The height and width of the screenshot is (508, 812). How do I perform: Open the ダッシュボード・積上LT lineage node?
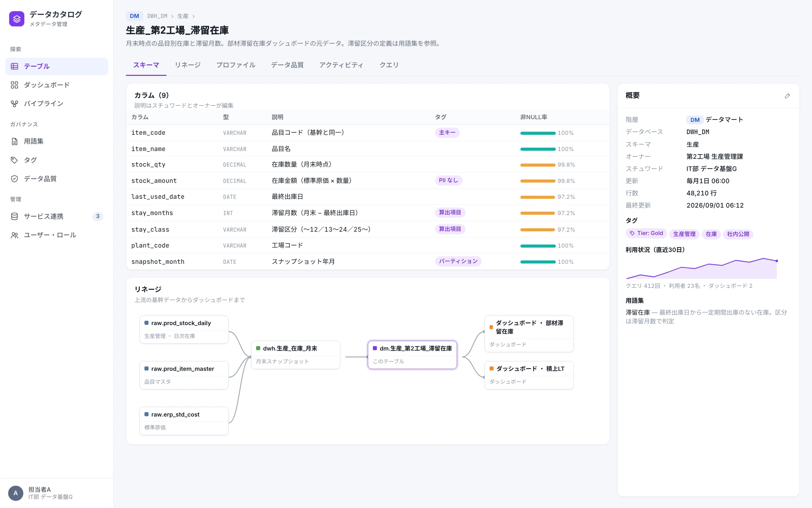tap(529, 375)
